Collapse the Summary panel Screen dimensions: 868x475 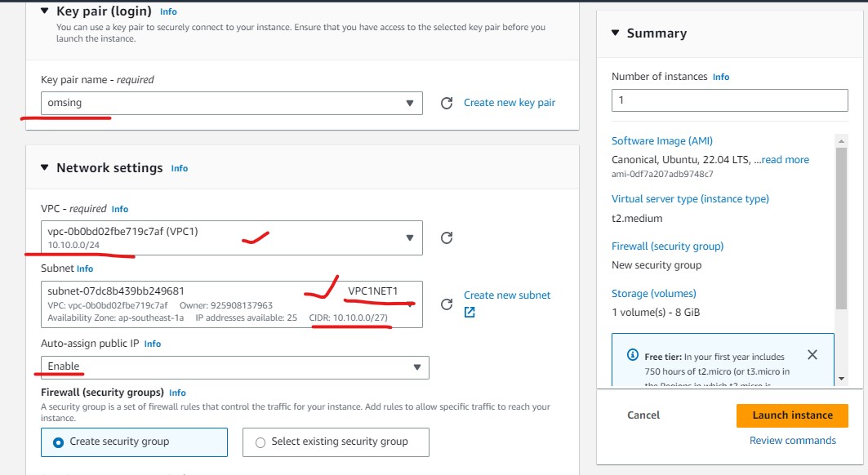616,33
